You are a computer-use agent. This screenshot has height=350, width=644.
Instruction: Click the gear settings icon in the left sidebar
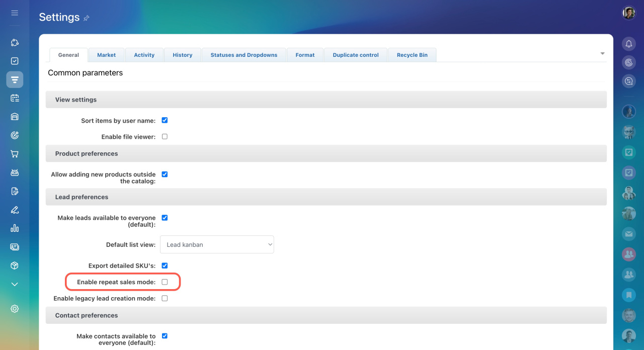pos(15,309)
